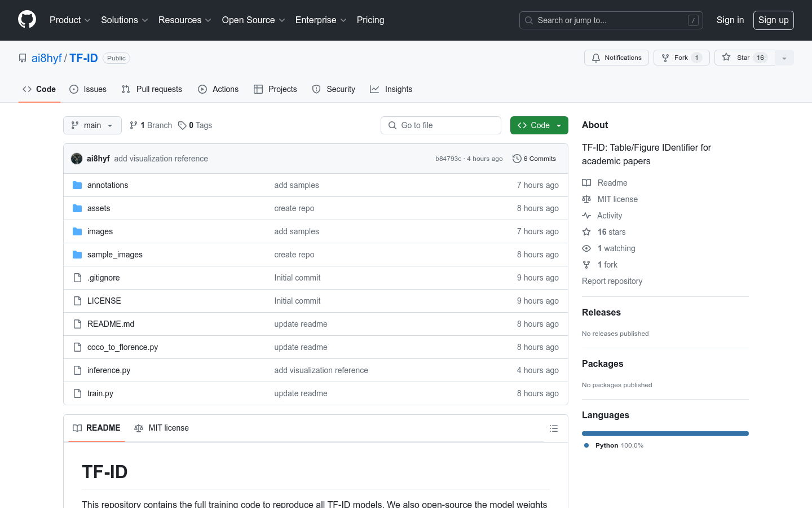Expand the Product menu
This screenshot has height=508, width=812.
click(70, 20)
